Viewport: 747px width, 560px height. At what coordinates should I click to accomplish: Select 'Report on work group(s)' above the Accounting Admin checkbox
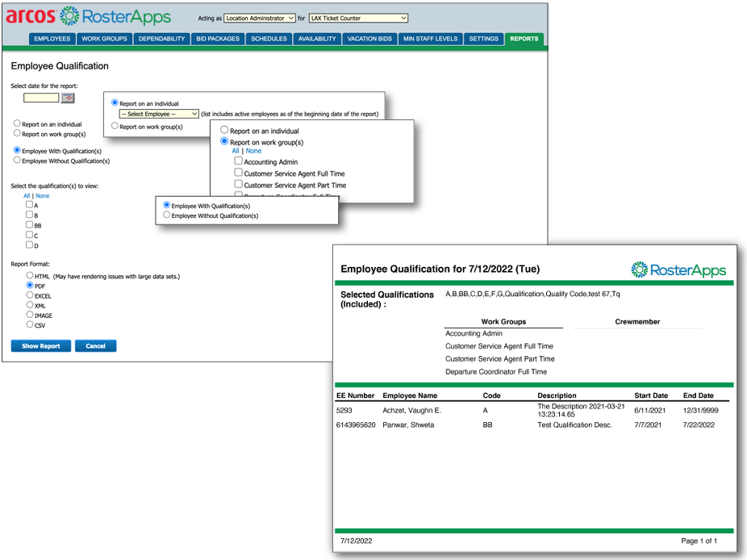click(224, 141)
